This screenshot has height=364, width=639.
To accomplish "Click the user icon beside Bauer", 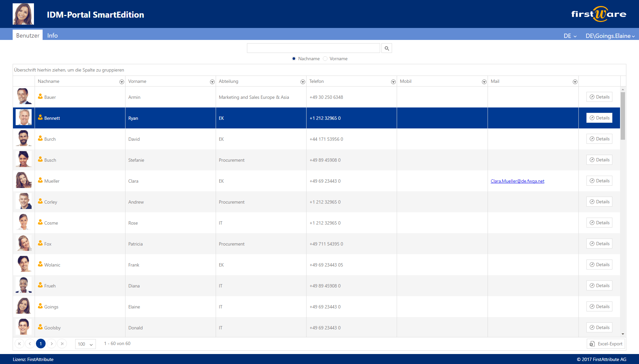I will click(40, 96).
